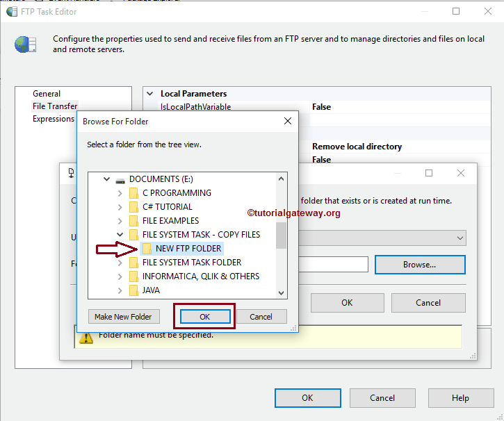Expand the FILE EXAMPLES folder
This screenshot has height=421, width=504.
click(120, 221)
